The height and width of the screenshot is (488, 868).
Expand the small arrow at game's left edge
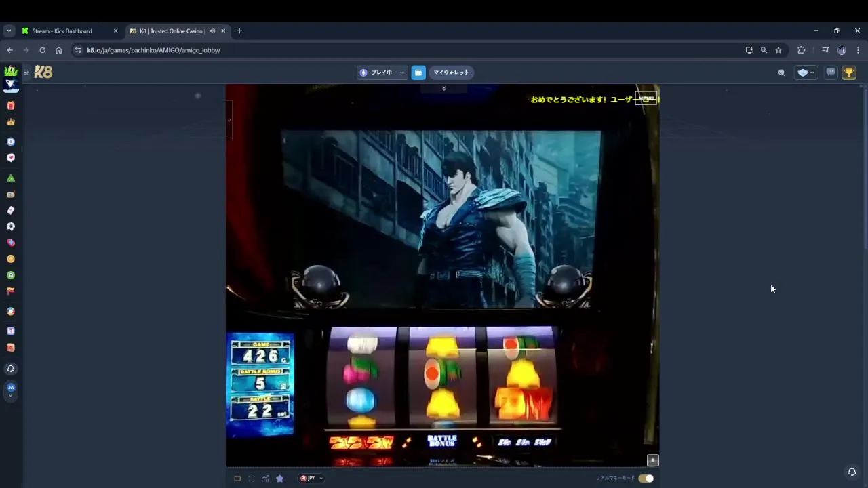coord(229,120)
